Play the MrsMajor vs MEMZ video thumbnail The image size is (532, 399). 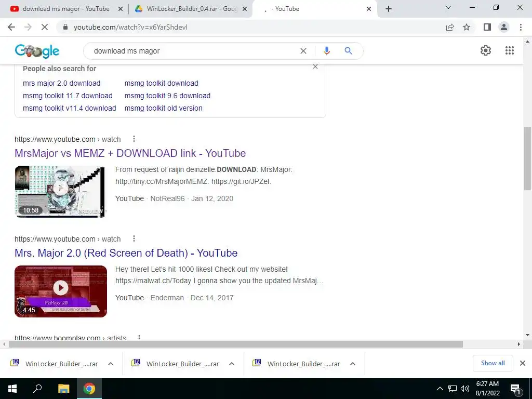[60, 191]
